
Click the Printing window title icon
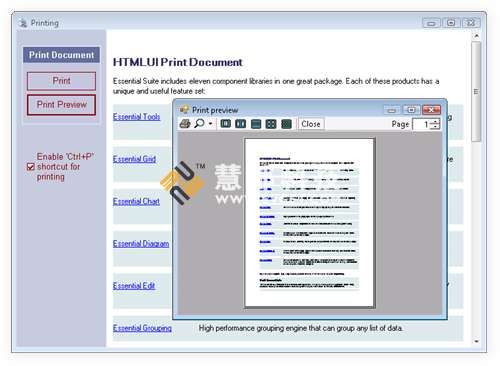pos(23,23)
